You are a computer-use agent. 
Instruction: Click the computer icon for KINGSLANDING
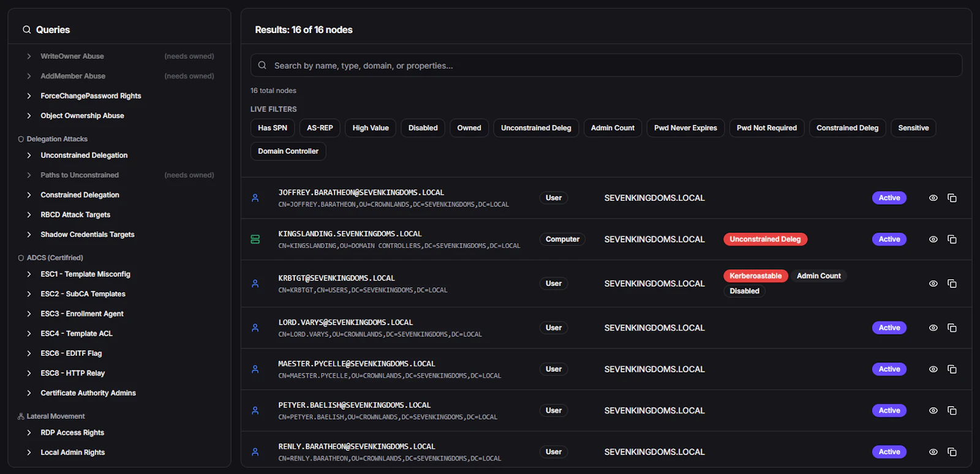[x=255, y=239]
